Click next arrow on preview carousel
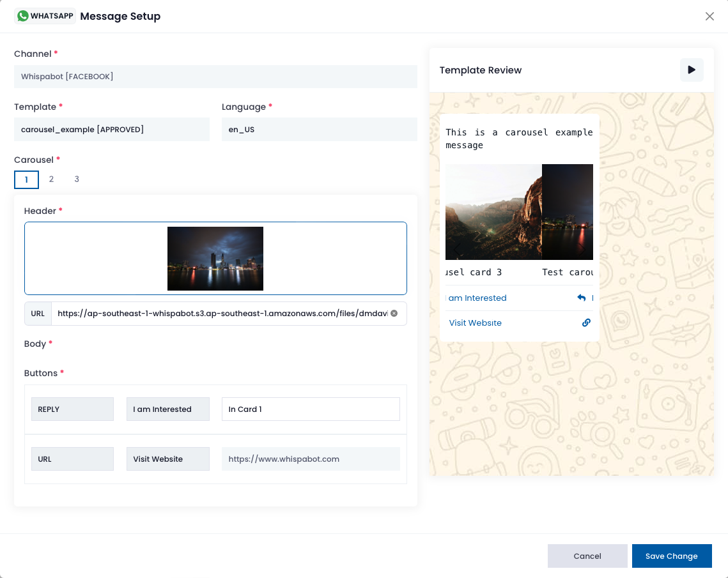Screen dimensions: 728x578 (x=582, y=250)
